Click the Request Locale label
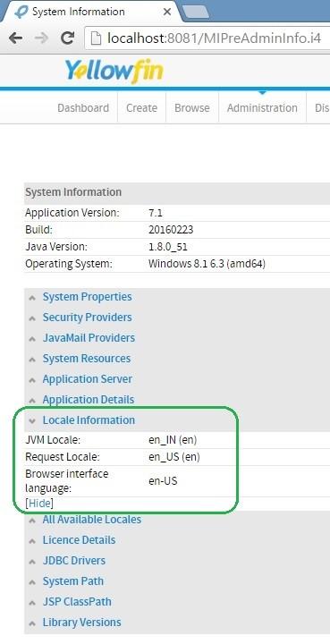 point(63,457)
